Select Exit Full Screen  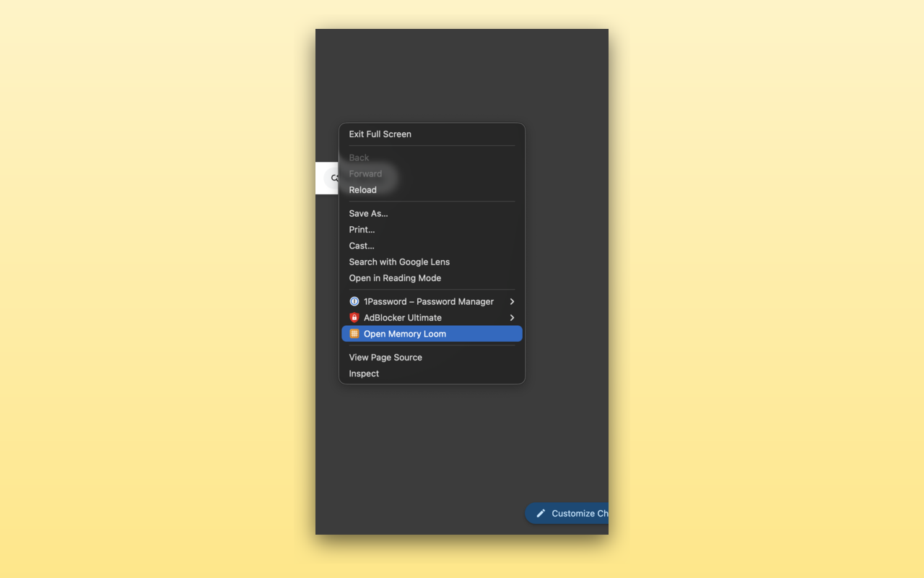point(380,134)
